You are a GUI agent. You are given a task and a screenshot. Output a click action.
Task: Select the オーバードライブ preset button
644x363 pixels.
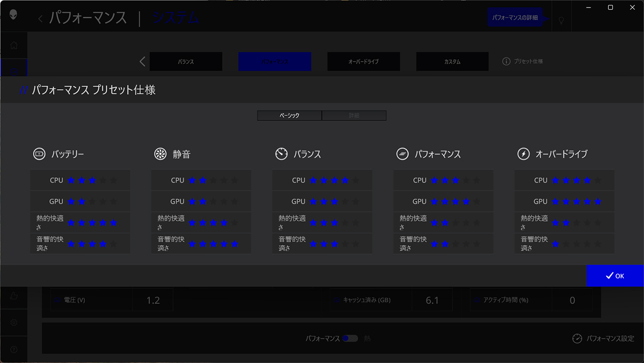click(x=363, y=61)
